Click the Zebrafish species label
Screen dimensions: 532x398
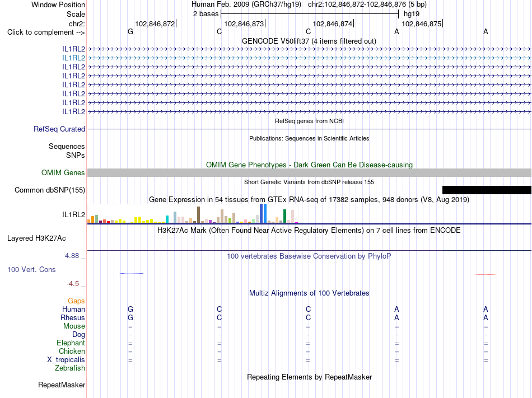(x=70, y=368)
